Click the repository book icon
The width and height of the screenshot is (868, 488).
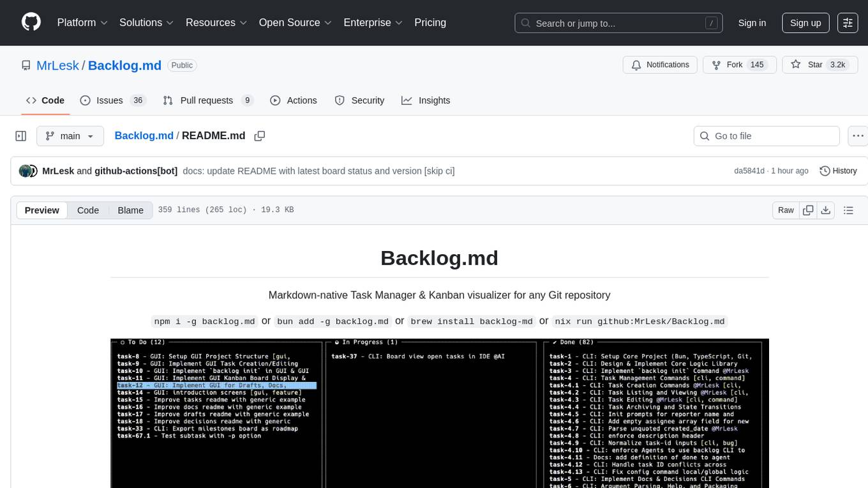pos(26,65)
